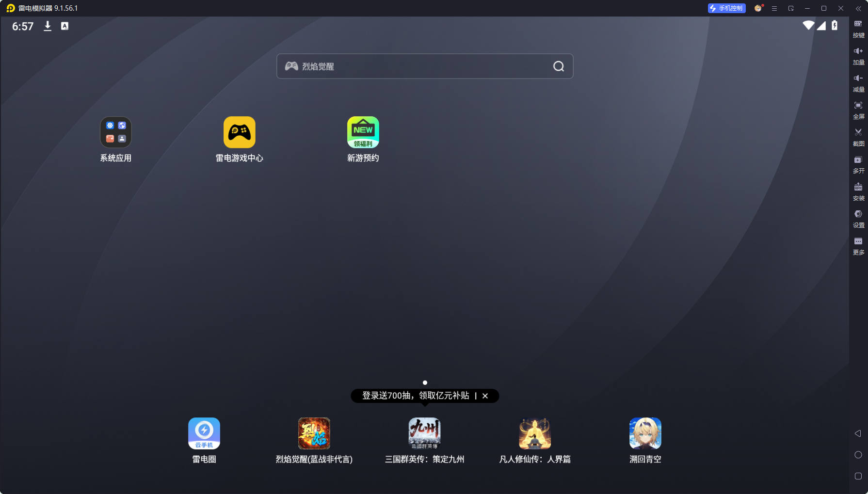The width and height of the screenshot is (868, 494).
Task: Click the gamepad icon in search bar
Action: (x=291, y=66)
